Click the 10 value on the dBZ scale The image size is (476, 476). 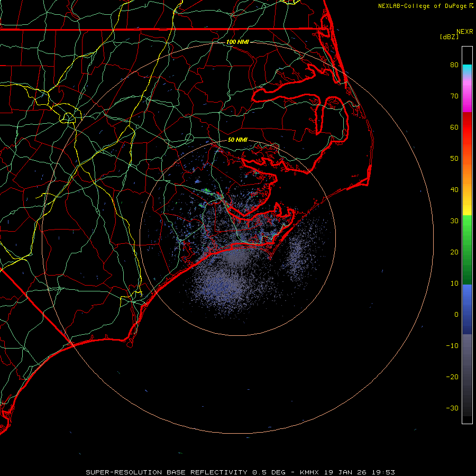coord(454,283)
